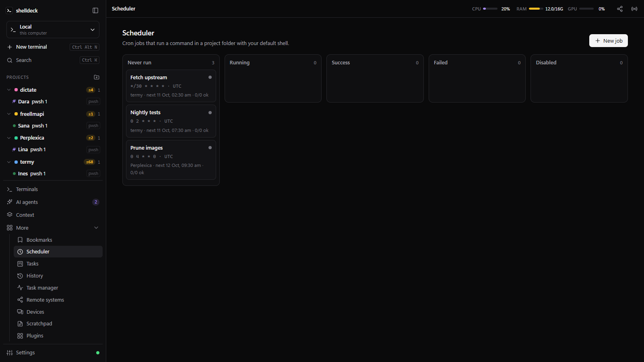Start a New terminal
644x362 pixels.
[x=53, y=47]
